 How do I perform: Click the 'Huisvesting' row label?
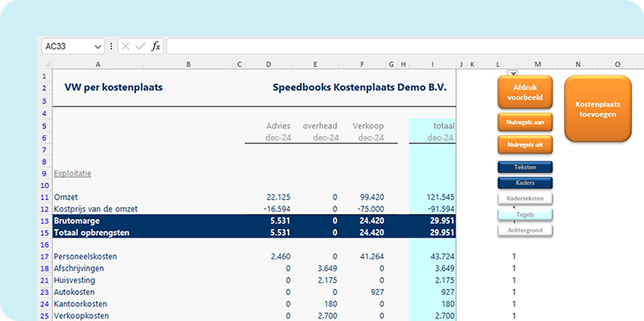pyautogui.click(x=75, y=280)
